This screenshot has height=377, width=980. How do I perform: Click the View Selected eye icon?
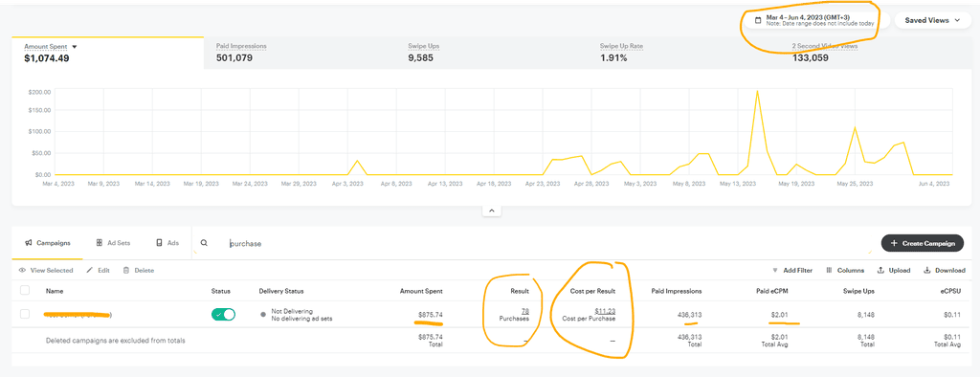23,271
